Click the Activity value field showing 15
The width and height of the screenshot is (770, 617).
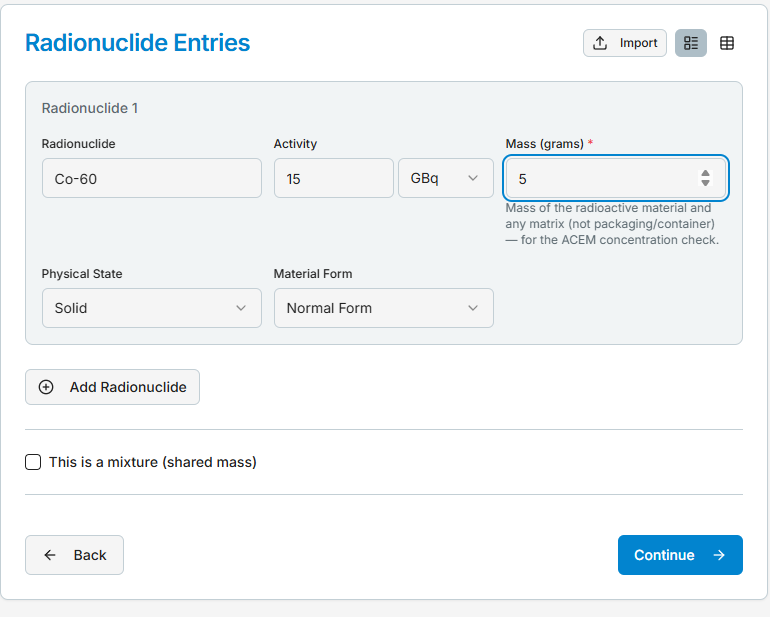coord(334,178)
